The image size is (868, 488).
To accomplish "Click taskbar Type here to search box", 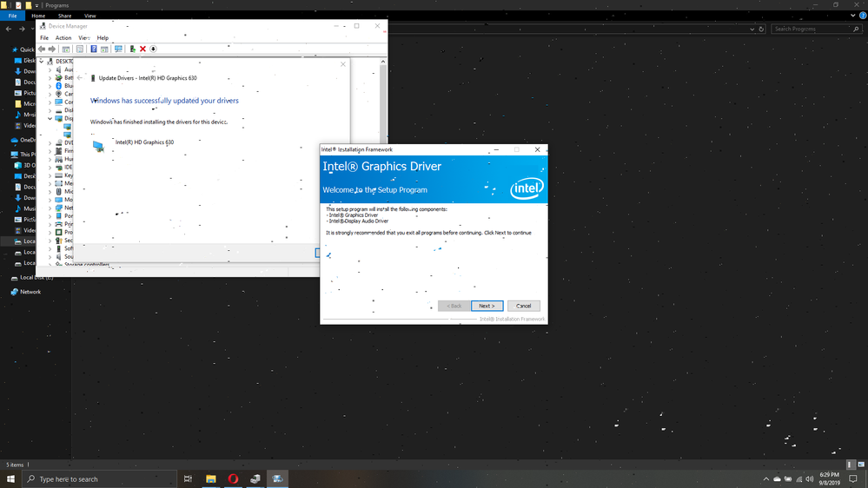I will (x=100, y=479).
